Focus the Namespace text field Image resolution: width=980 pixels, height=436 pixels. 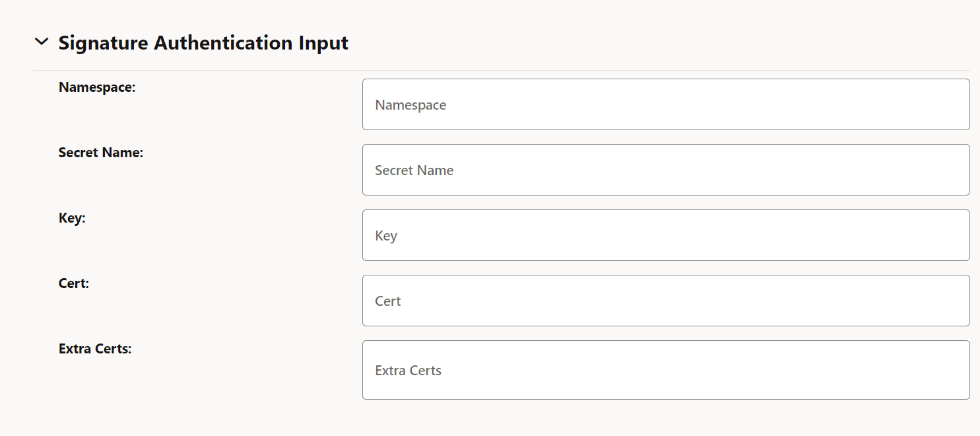point(665,104)
